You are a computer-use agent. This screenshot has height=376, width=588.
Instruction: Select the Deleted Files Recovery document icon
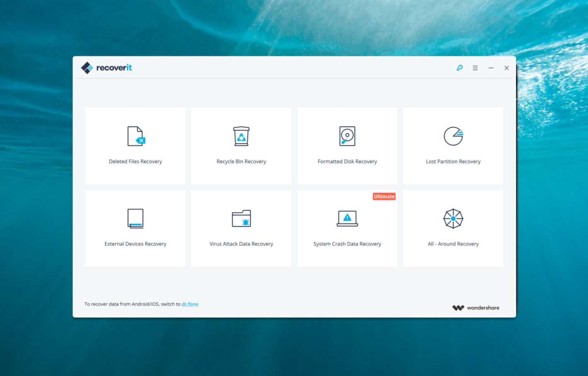pyautogui.click(x=135, y=136)
